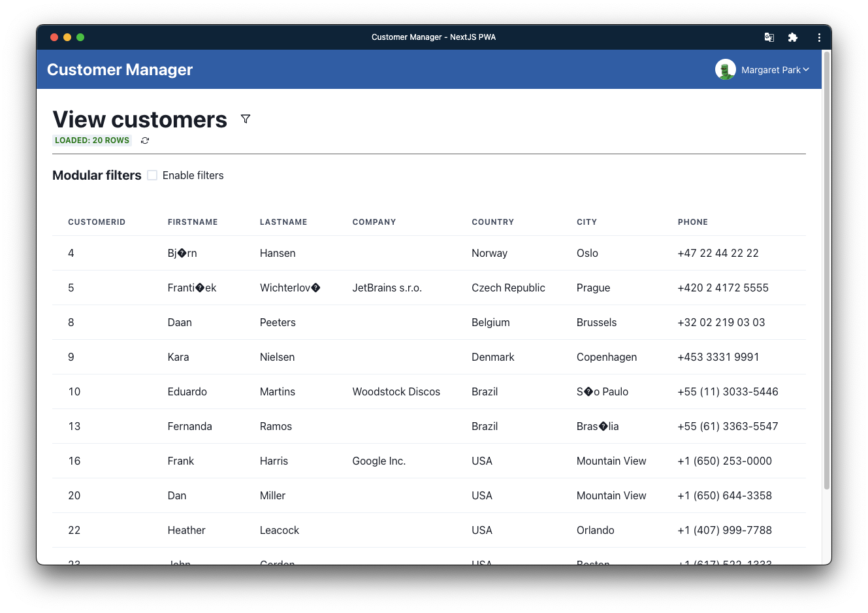This screenshot has height=613, width=868.
Task: Click phone number +1 (407) 999-7788
Action: 724,530
